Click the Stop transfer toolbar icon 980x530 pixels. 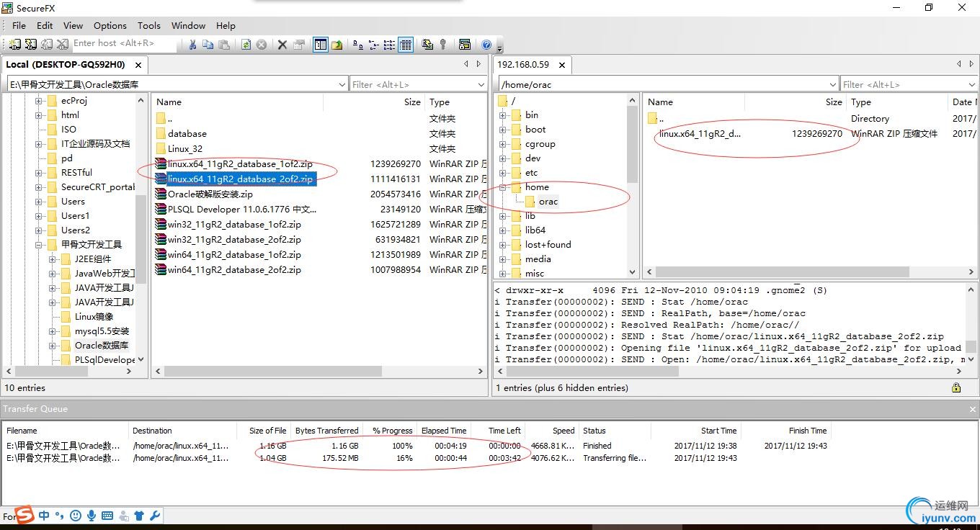(262, 45)
